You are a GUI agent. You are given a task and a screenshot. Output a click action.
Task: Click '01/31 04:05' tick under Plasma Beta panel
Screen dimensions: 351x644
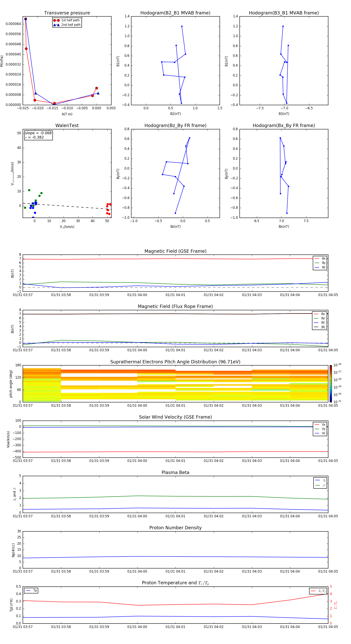tap(328, 516)
